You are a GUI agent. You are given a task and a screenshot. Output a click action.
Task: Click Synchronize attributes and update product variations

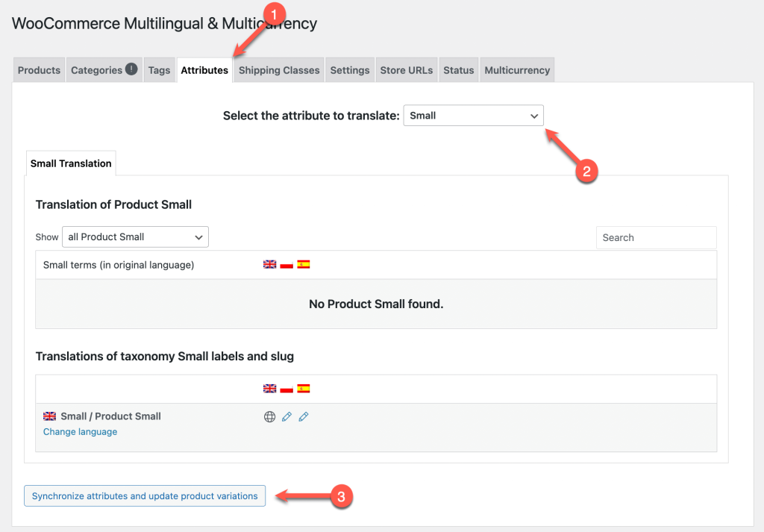(x=145, y=496)
